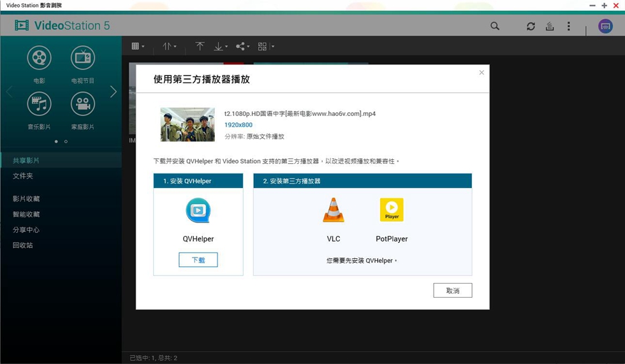Open the Home Videos category icon
625x364 pixels.
(82, 104)
